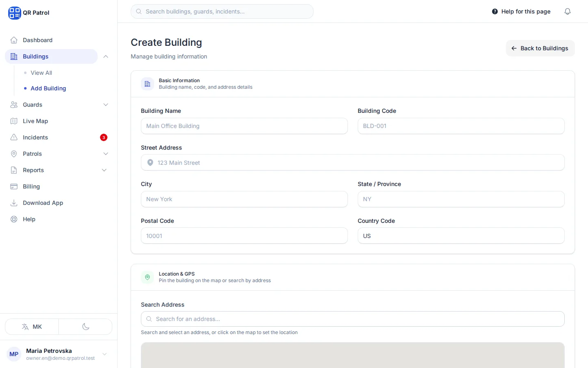Focus the Building Code field
Screen dimensions: 588x368
coord(461,126)
